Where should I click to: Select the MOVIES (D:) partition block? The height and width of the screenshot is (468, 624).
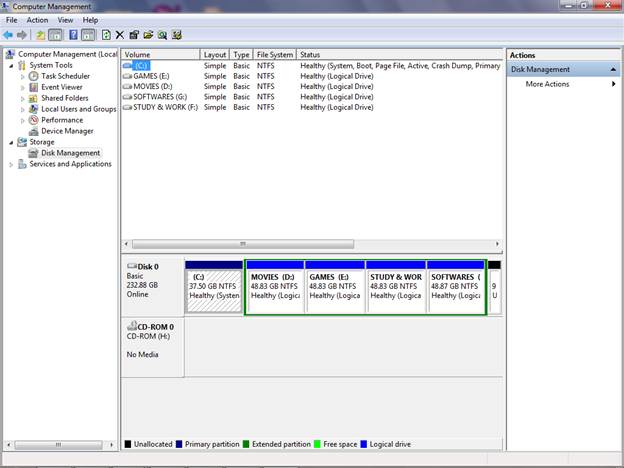[x=275, y=286]
